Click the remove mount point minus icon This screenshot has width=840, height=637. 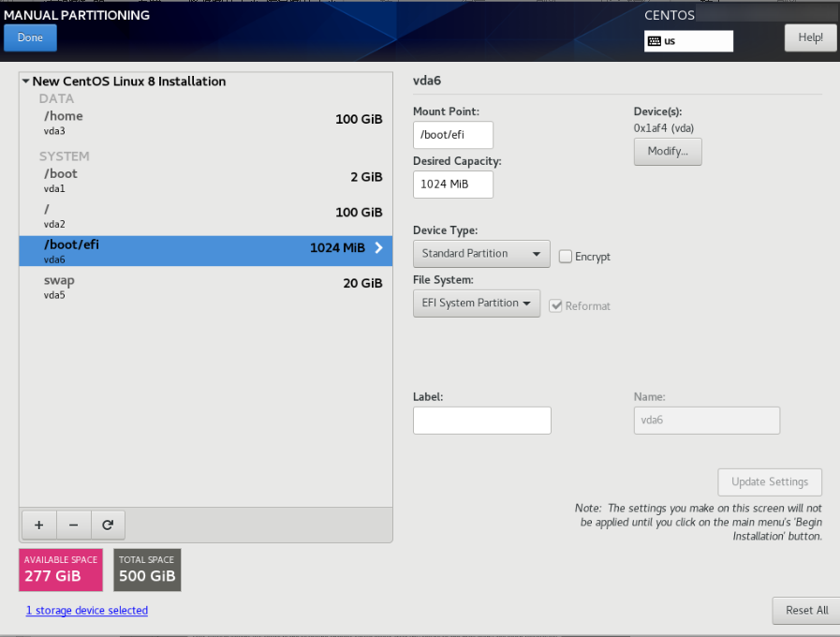pyautogui.click(x=73, y=525)
